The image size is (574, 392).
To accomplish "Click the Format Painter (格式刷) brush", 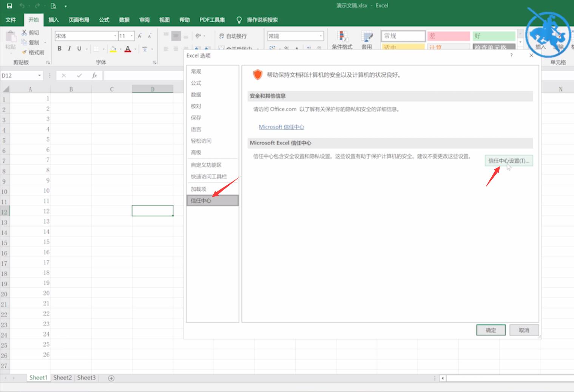I will [x=24, y=52].
